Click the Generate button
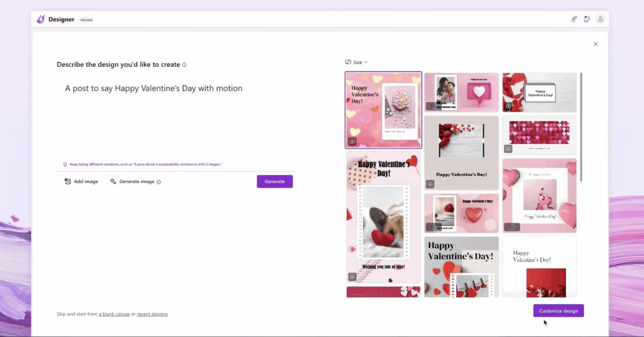644x337 pixels. point(274,181)
